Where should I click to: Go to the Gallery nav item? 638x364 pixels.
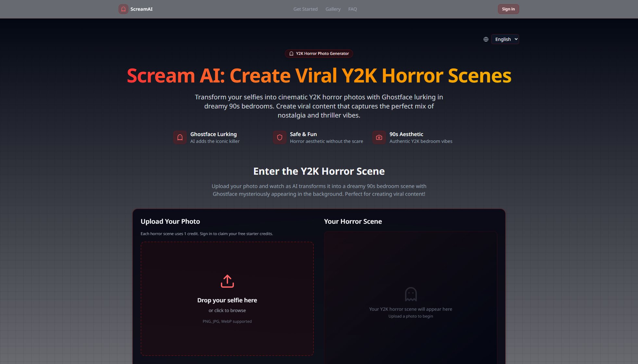tap(333, 9)
